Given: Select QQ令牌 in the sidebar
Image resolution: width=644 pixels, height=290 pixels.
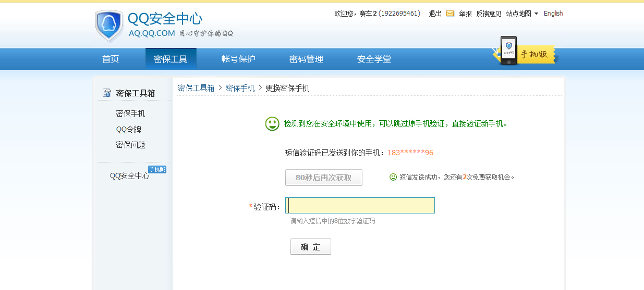Looking at the screenshot, I should pos(128,129).
